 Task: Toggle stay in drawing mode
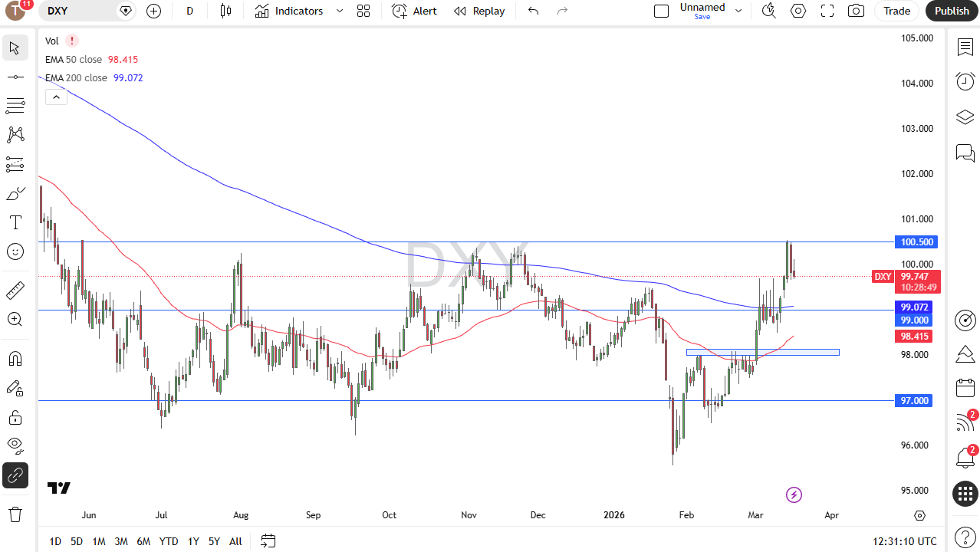tap(15, 388)
